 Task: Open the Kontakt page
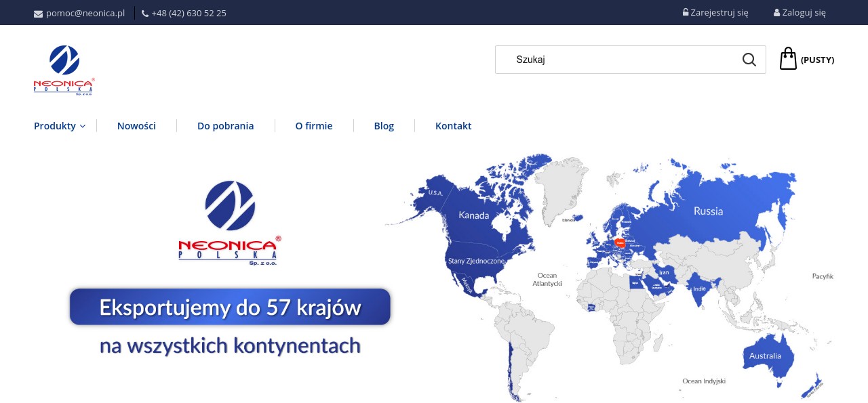tap(453, 126)
